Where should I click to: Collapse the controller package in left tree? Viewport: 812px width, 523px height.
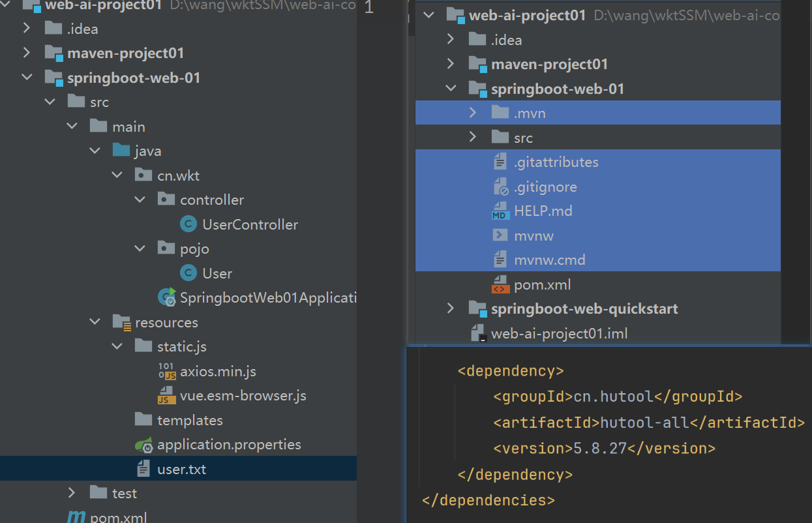[140, 200]
